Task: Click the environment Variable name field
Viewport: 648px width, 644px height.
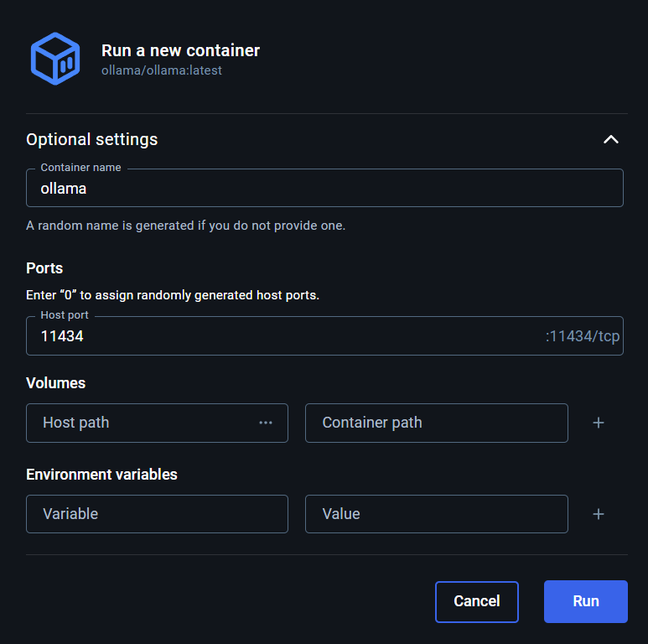Action: tap(157, 514)
